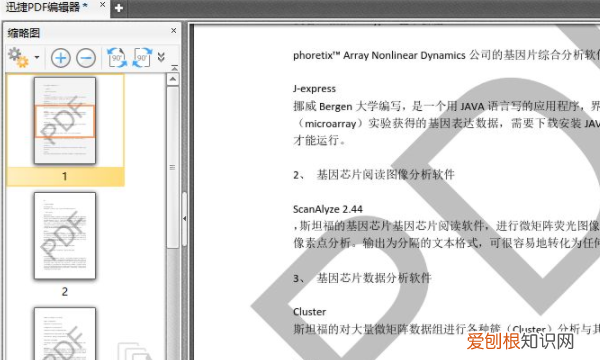The height and width of the screenshot is (360, 600).
Task: Expand more thumbnail toolbar options chevron
Action: point(161,57)
